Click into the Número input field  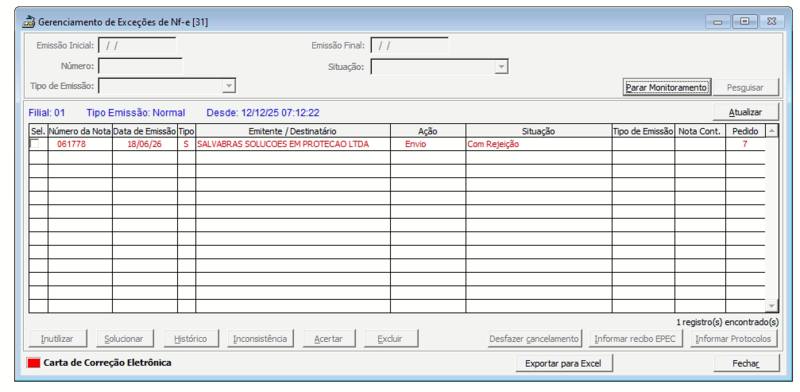(140, 66)
